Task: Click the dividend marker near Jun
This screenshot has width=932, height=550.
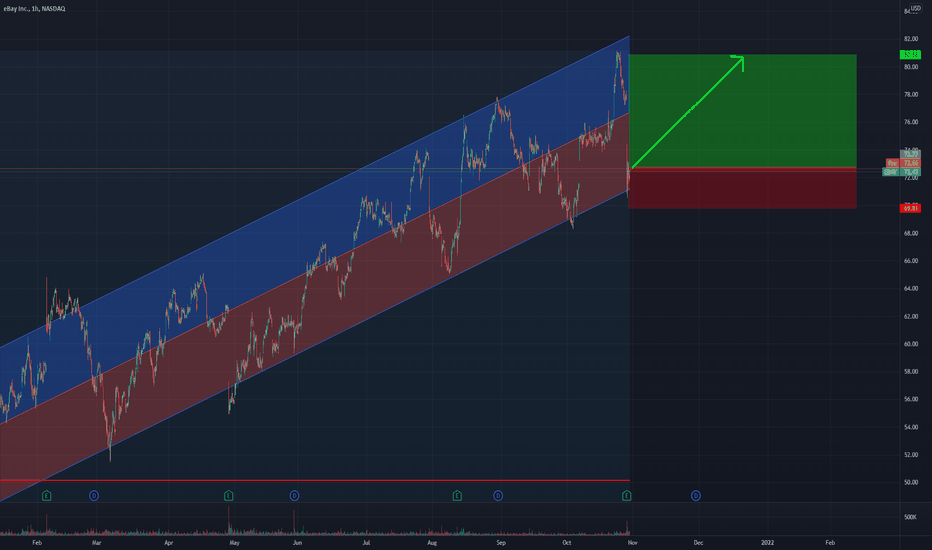Action: pyautogui.click(x=294, y=495)
